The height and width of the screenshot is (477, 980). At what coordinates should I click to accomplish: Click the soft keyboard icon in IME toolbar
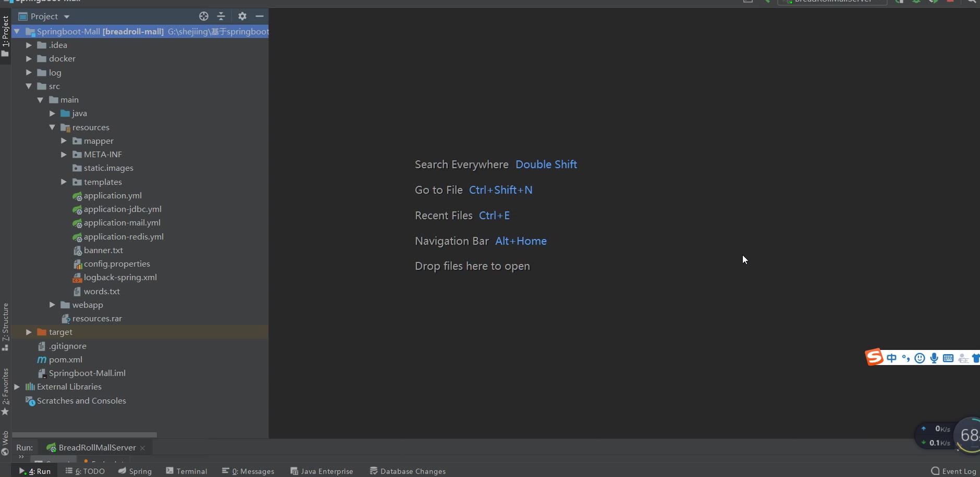tap(948, 358)
